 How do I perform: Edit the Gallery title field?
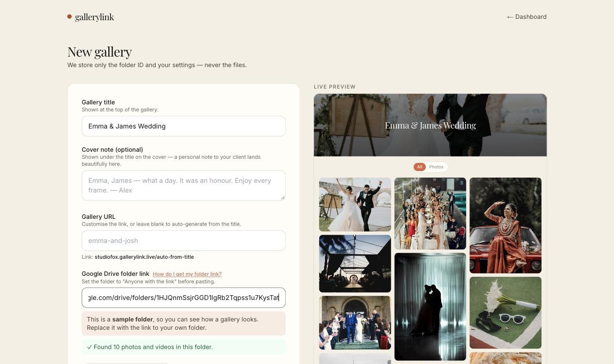click(x=183, y=126)
